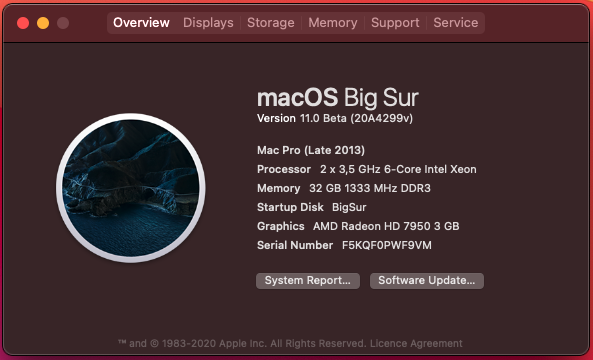
Task: Click the Mac Pro (Late 2013) model text
Action: click(x=311, y=150)
